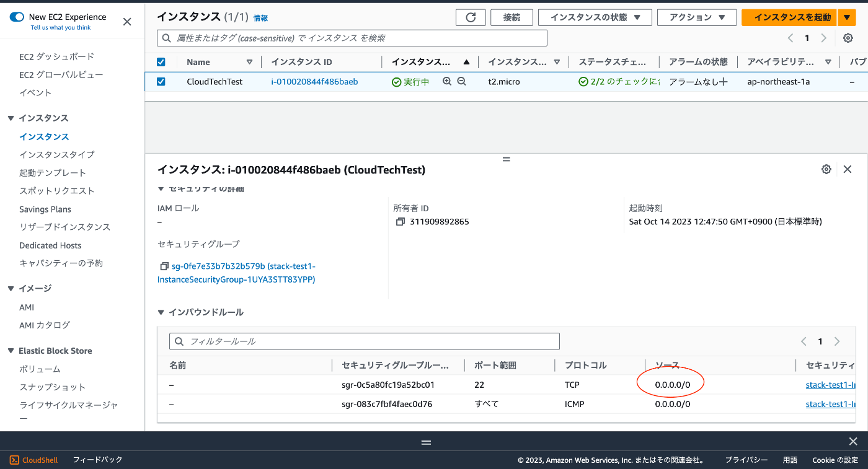The width and height of the screenshot is (868, 469).
Task: Collapse the インスタンス sidebar section
Action: (x=11, y=118)
